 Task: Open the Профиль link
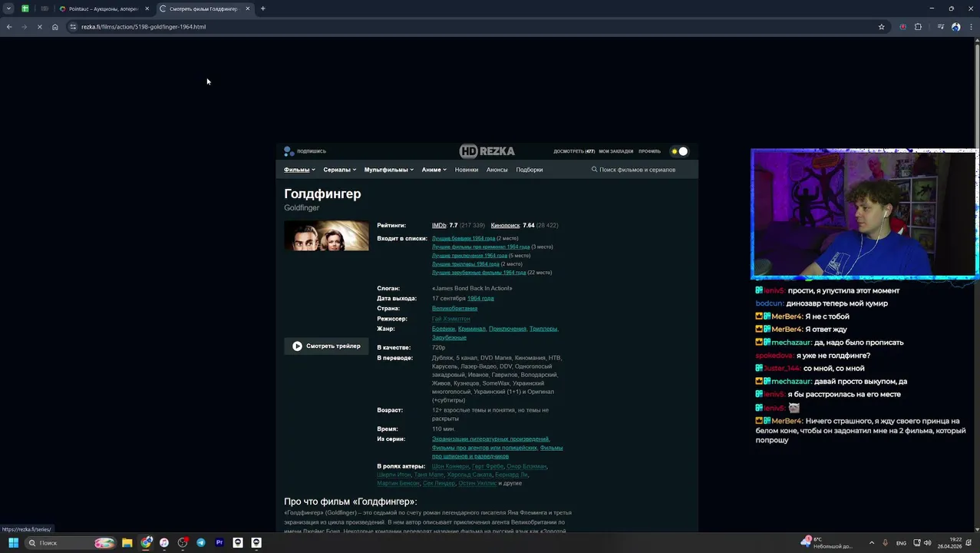point(649,151)
